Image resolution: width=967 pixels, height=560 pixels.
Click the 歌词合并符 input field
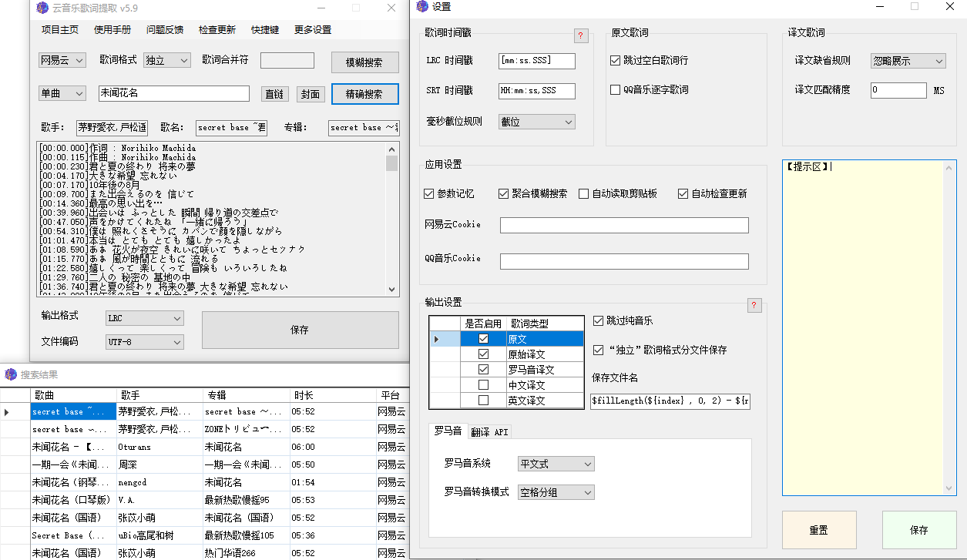[x=287, y=60]
